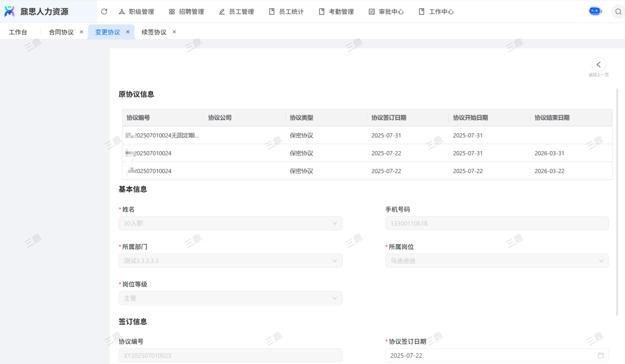Expand the 所属部门 dropdown
625x364 pixels.
click(x=334, y=261)
